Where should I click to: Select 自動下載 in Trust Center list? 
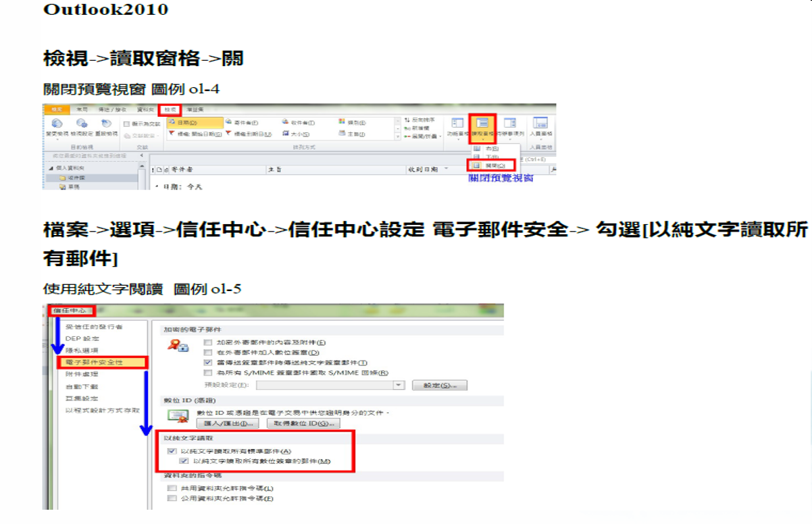[x=82, y=386]
